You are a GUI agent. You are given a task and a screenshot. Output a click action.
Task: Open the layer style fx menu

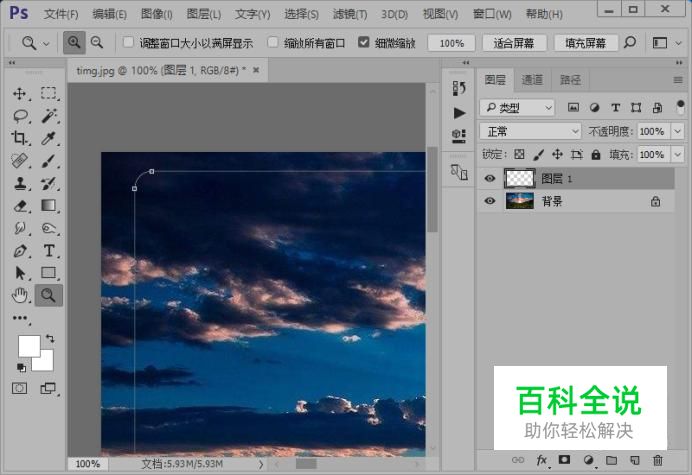point(542,460)
